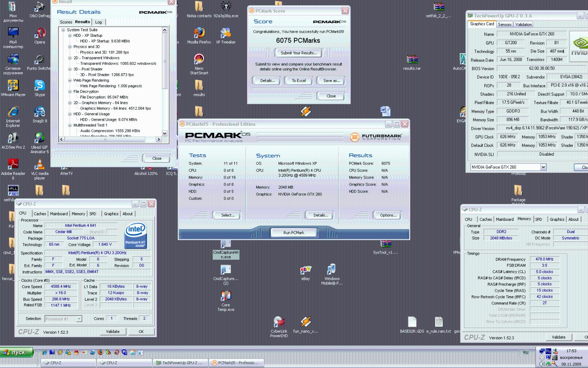The width and height of the screenshot is (588, 368).
Task: Open the ACDSee Pro 2 desktop icon
Action: [13, 141]
